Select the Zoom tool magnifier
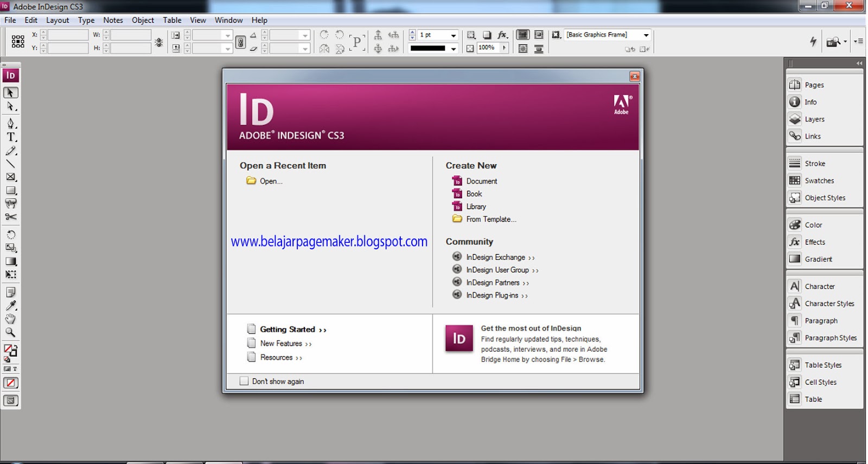 (x=10, y=332)
